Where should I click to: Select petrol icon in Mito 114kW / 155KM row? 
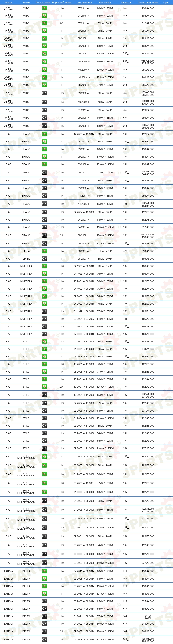pyautogui.click(x=44, y=53)
